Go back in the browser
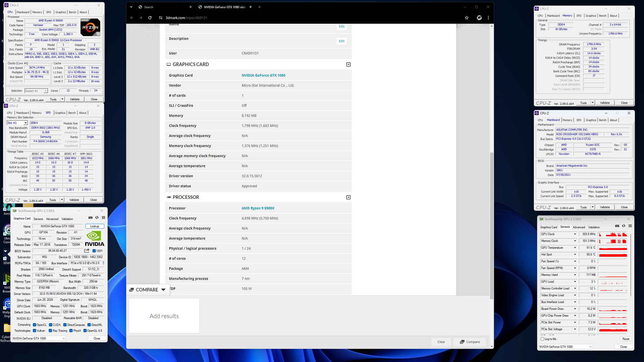The height and width of the screenshot is (362, 644). coord(132,18)
